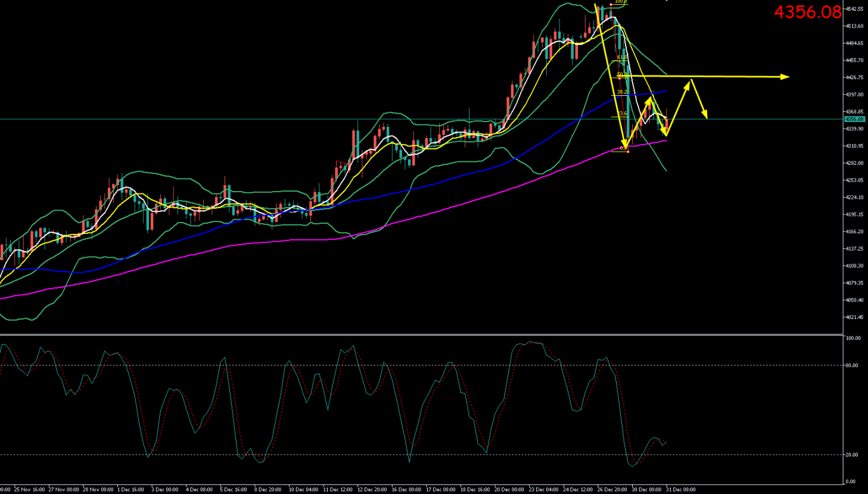Select the 31 Dec 08:00 time label
Image resolution: width=868 pixels, height=494 pixels.
pos(680,490)
